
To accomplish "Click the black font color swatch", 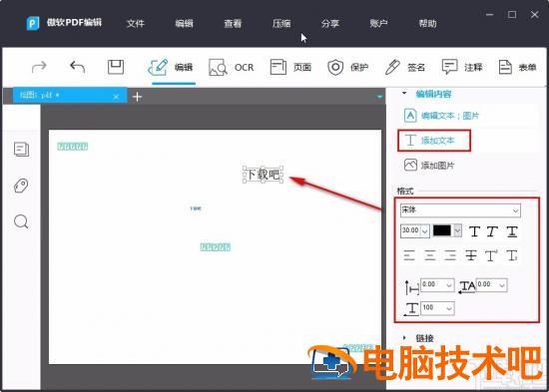I will 443,230.
